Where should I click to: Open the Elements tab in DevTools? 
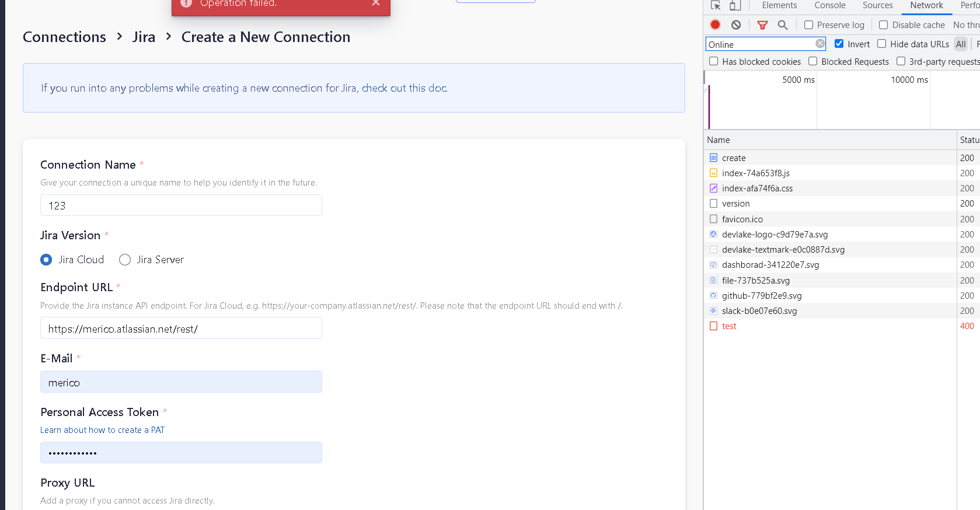[x=779, y=5]
